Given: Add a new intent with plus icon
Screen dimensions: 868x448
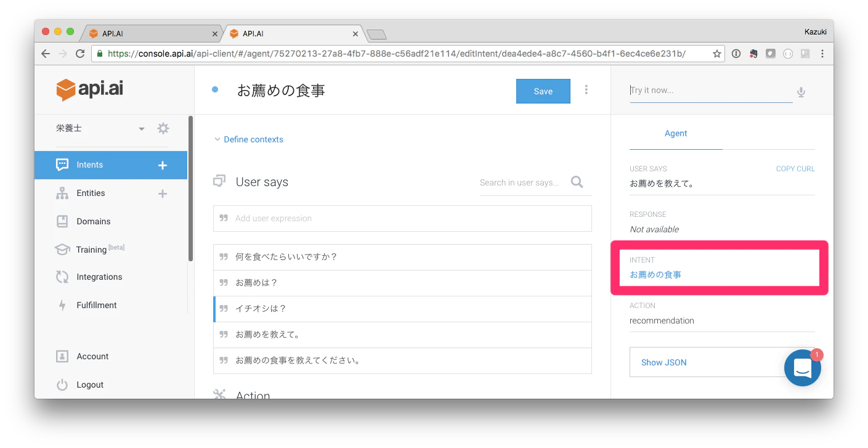Looking at the screenshot, I should coord(163,165).
